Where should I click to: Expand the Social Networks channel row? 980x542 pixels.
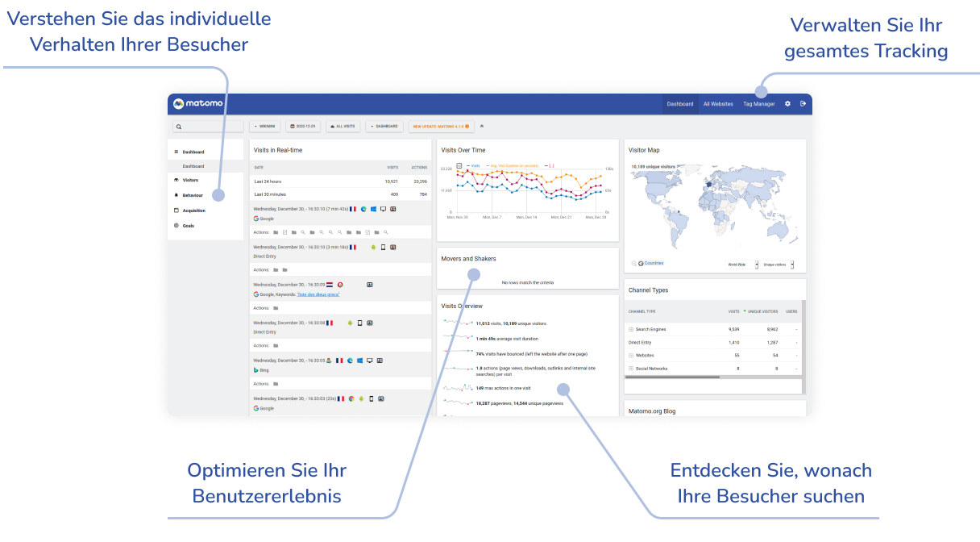631,368
